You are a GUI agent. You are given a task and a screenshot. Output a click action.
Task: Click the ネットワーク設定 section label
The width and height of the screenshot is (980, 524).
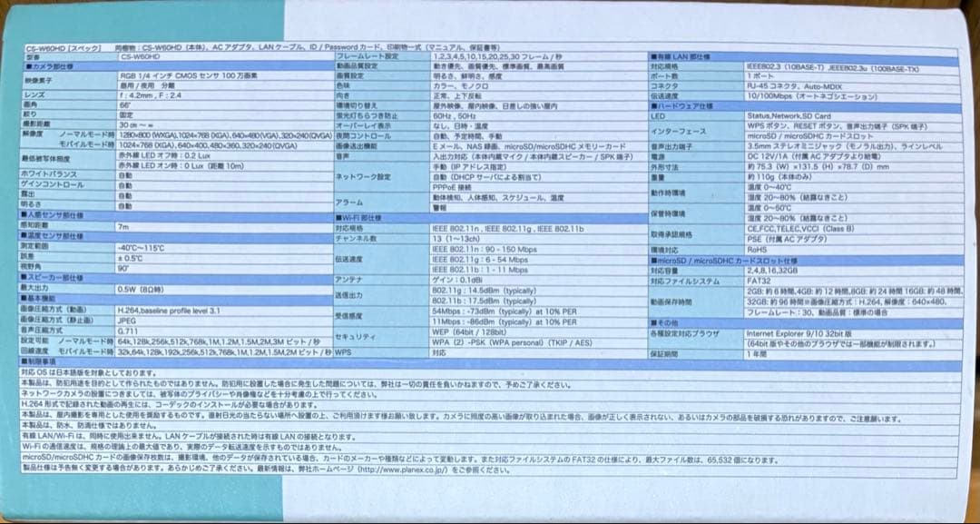(x=363, y=174)
